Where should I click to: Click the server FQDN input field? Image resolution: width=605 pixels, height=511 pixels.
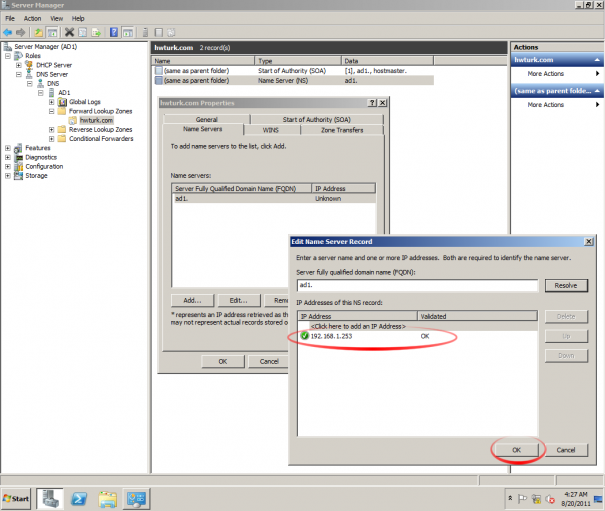417,285
